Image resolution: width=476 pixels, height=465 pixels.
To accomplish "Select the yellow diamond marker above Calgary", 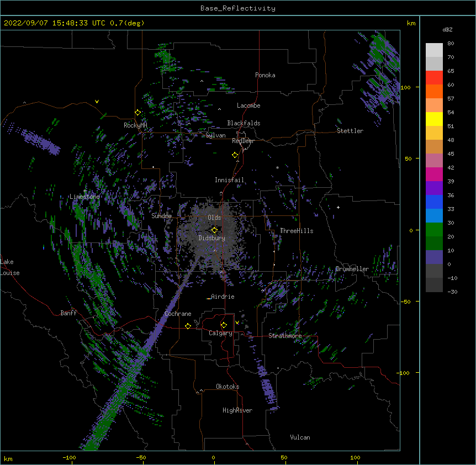I will click(224, 325).
